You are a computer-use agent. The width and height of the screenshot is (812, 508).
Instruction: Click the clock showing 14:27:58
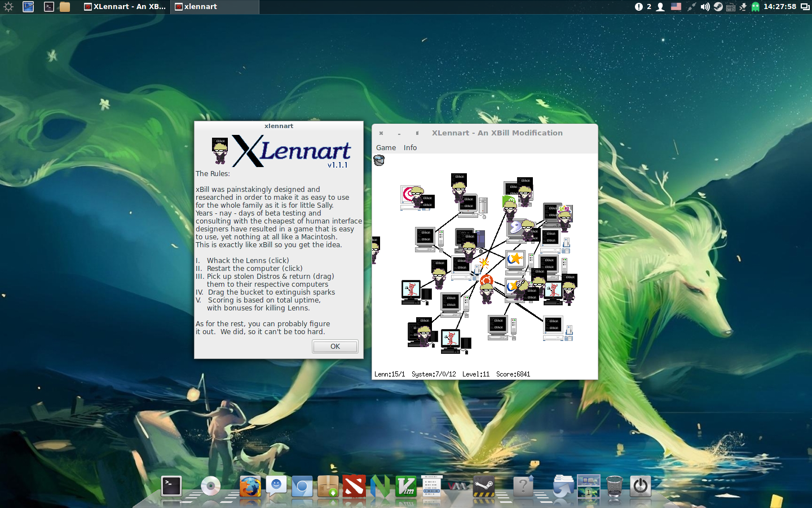pyautogui.click(x=780, y=7)
